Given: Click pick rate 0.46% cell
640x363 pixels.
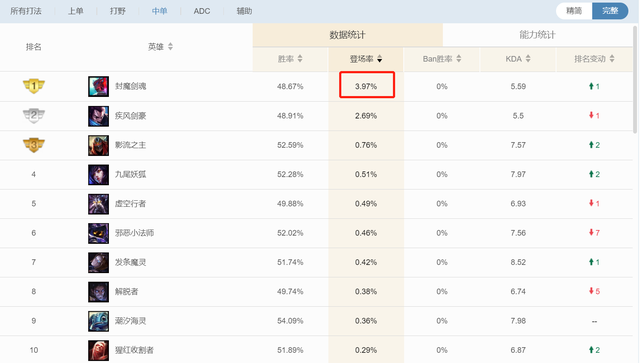Looking at the screenshot, I should click(x=366, y=233).
